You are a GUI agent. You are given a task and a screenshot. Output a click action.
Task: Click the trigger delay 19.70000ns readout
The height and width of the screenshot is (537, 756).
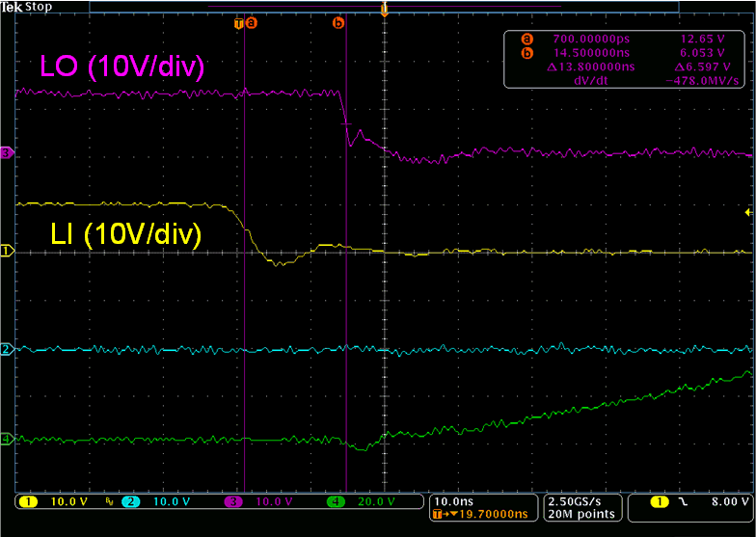point(483,515)
